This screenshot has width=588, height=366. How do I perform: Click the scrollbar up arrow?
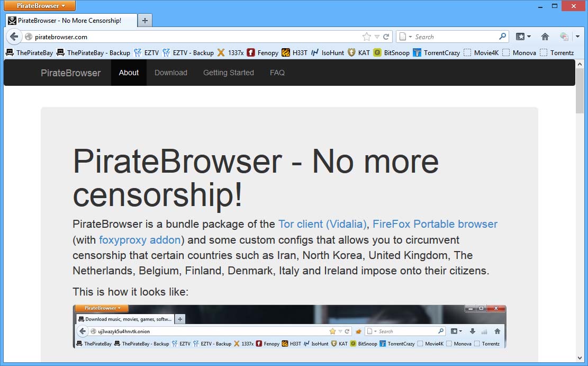580,64
